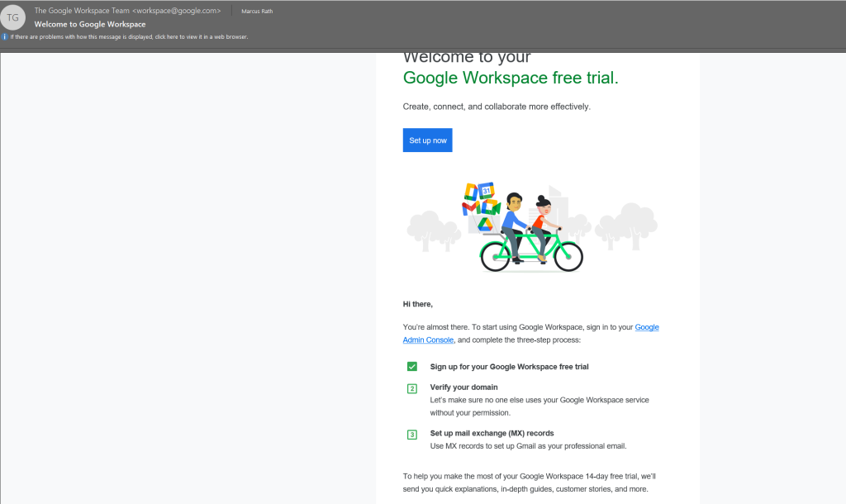Viewport: 846px width, 504px height.
Task: Click the Verify your domain step title
Action: tap(464, 388)
